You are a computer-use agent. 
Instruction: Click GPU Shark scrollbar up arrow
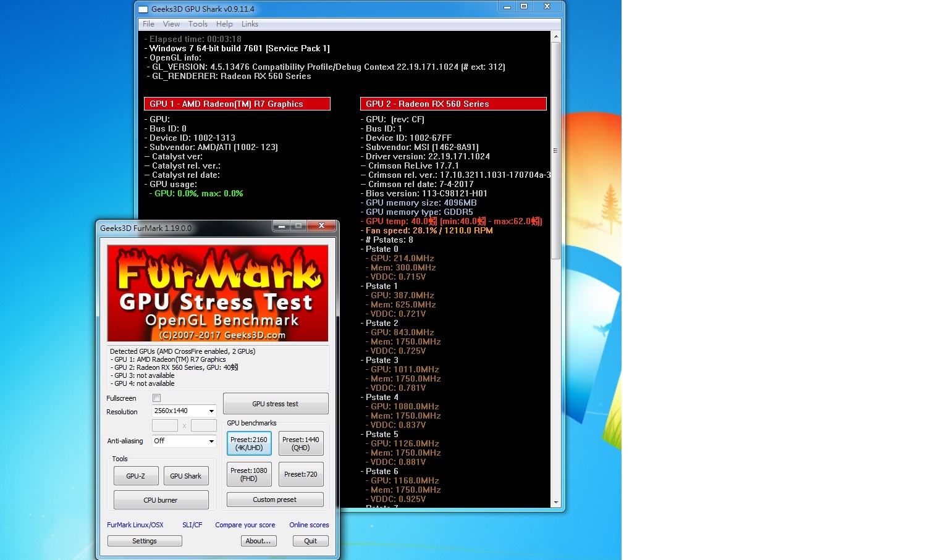click(555, 36)
